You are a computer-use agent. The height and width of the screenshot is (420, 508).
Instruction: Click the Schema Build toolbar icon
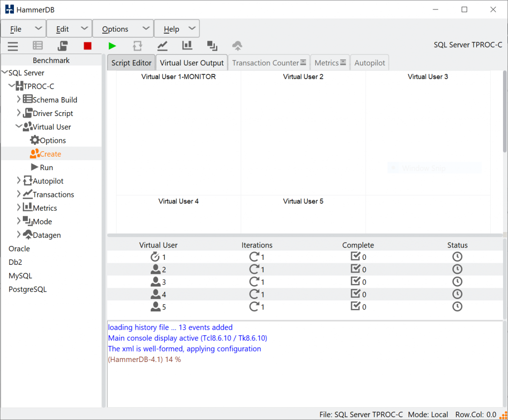pyautogui.click(x=38, y=46)
